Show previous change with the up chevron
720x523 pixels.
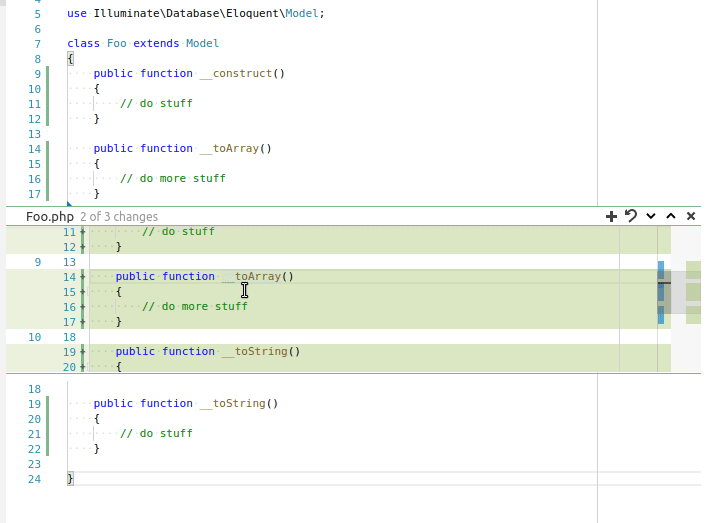(x=671, y=216)
